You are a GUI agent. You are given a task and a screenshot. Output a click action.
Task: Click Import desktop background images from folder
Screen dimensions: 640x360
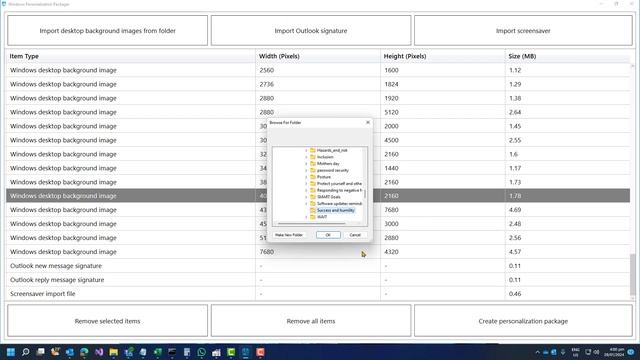107,31
